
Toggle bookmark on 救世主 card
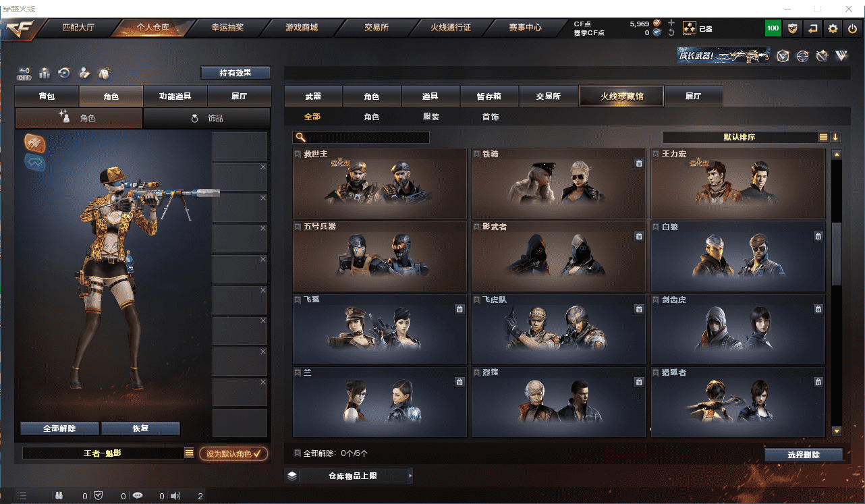pos(298,155)
